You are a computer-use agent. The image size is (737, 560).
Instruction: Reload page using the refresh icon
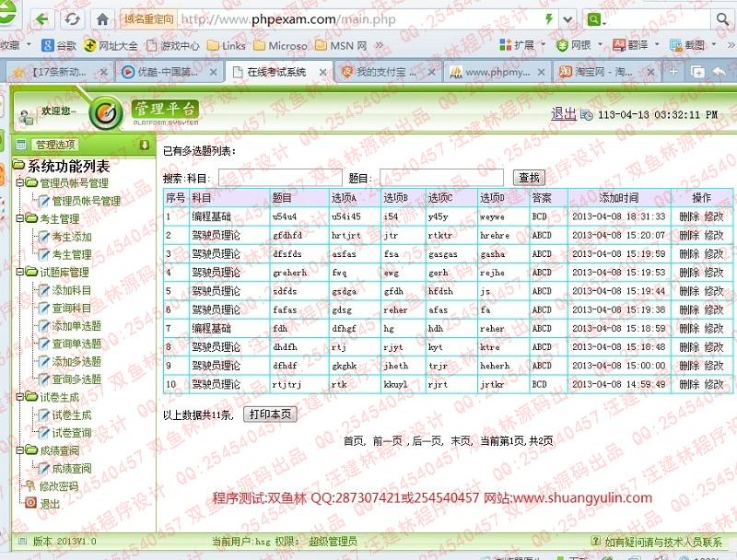pyautogui.click(x=72, y=19)
